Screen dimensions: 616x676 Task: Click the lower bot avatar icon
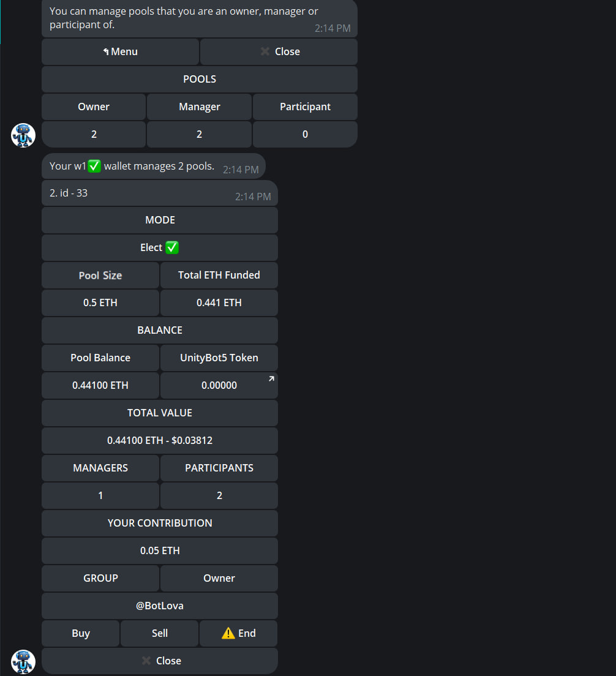(23, 662)
